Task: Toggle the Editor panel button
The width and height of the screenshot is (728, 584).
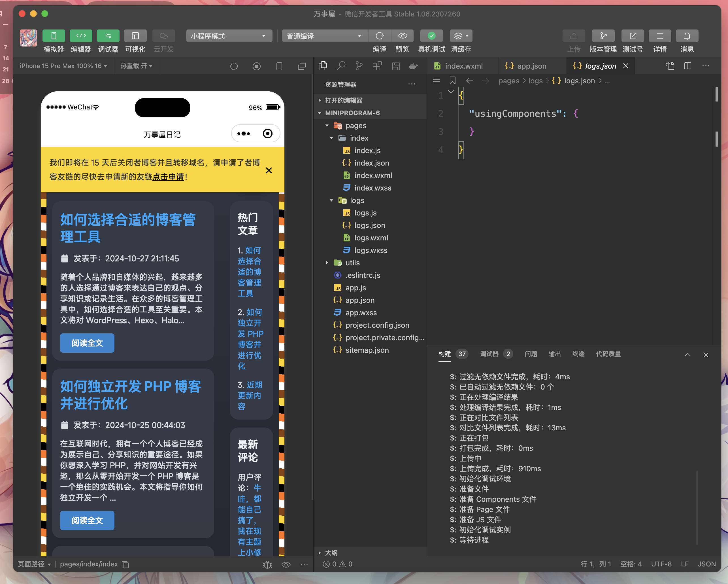Action: click(81, 36)
